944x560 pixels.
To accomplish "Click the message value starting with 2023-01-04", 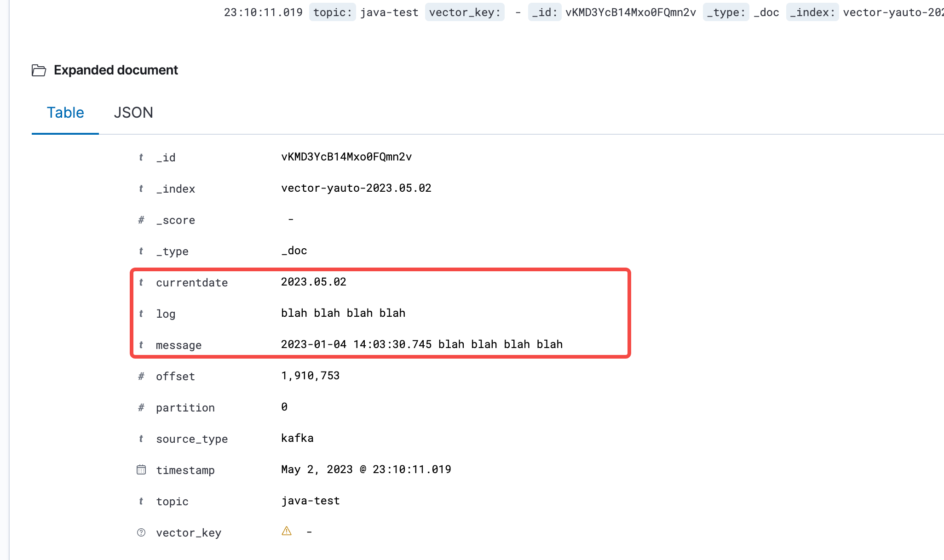I will pos(422,344).
